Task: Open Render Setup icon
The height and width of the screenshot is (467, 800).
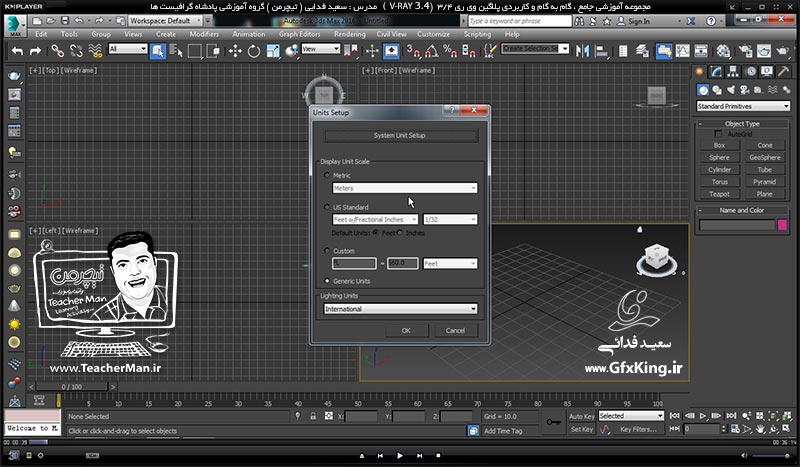Action: (x=745, y=51)
